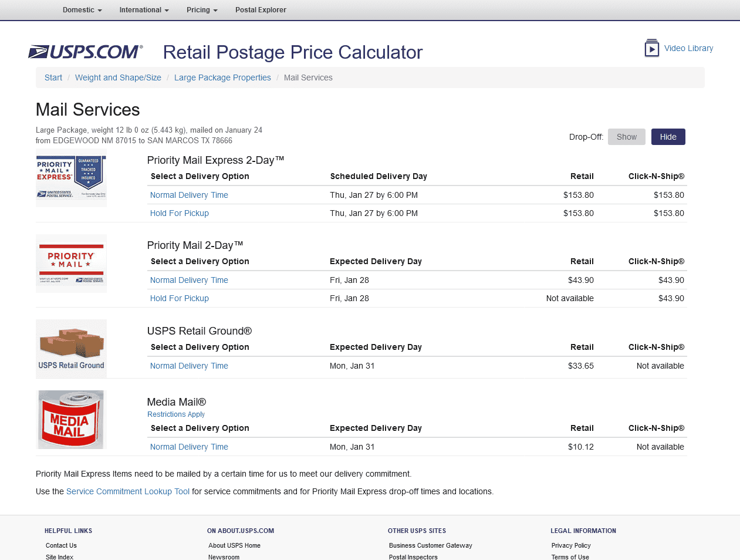Click the Priority Mail Express 2-Day heading
Image resolution: width=740 pixels, height=560 pixels.
click(x=215, y=160)
